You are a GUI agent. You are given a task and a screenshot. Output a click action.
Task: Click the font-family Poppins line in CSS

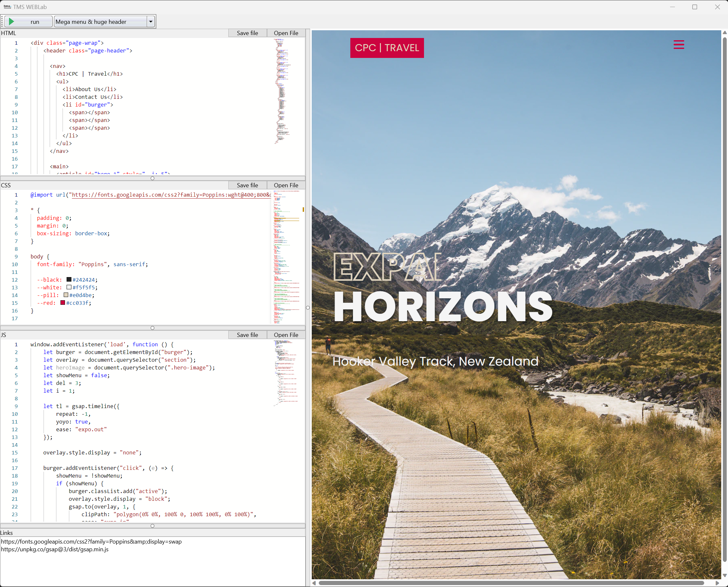[93, 265]
